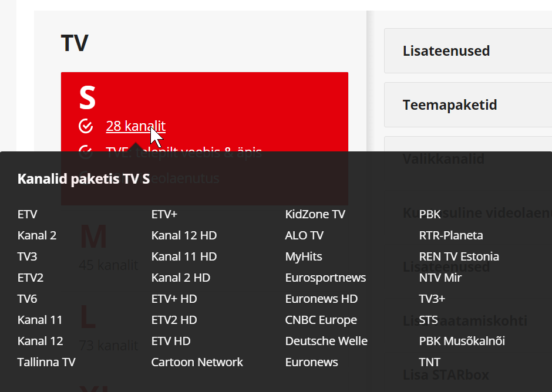This screenshot has height=392, width=552.
Task: Select the "ETV2 HD" channel entry
Action: click(174, 320)
